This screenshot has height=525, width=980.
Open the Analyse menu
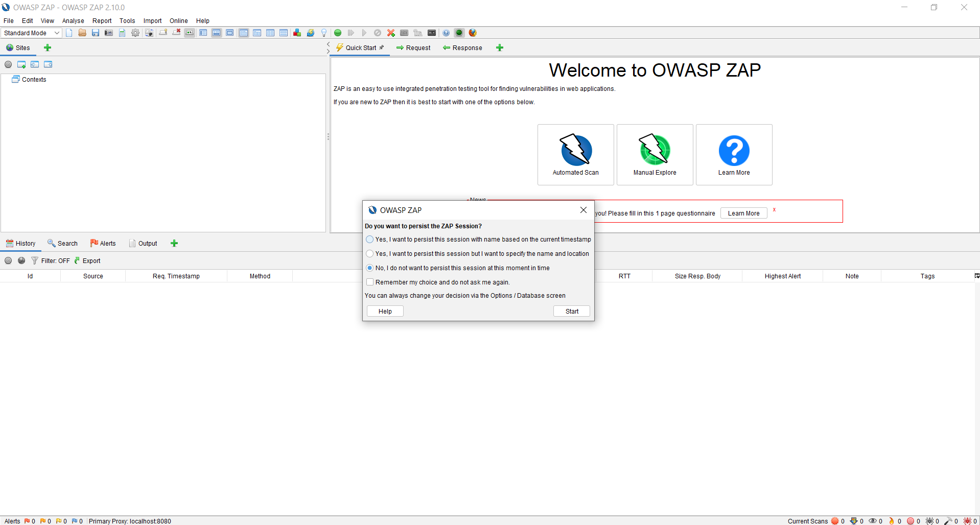coord(73,21)
